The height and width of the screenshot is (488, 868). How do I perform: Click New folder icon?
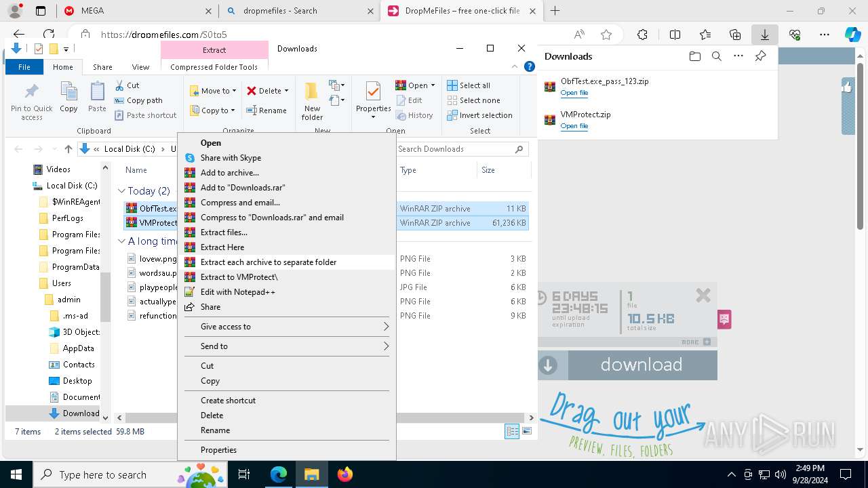point(312,101)
